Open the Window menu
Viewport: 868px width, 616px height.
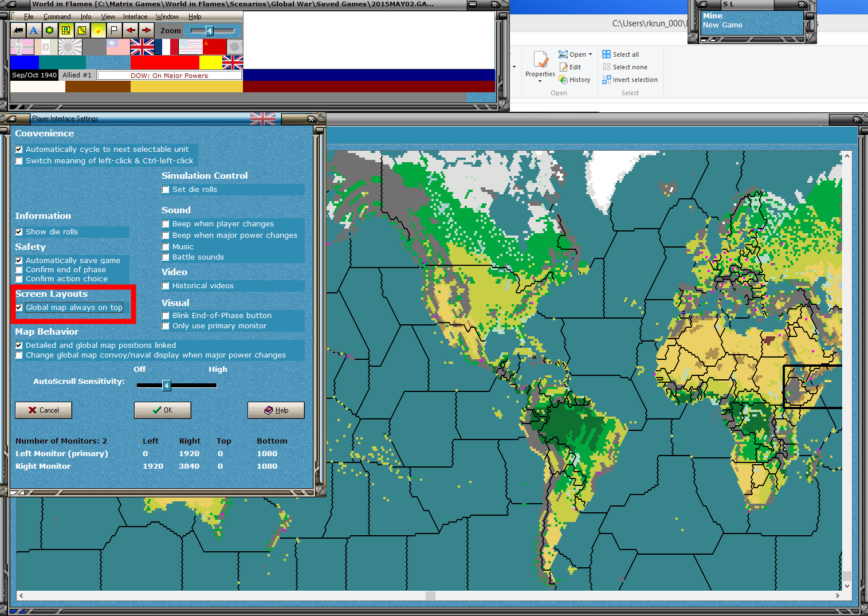[x=167, y=17]
